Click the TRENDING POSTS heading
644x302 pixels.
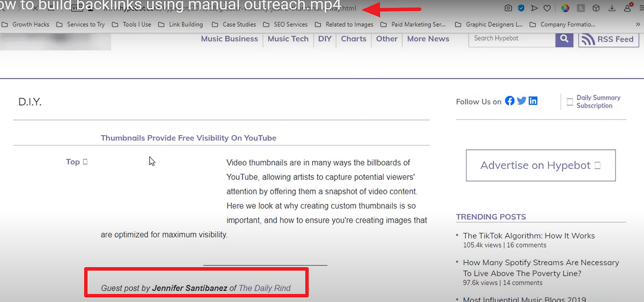(491, 217)
